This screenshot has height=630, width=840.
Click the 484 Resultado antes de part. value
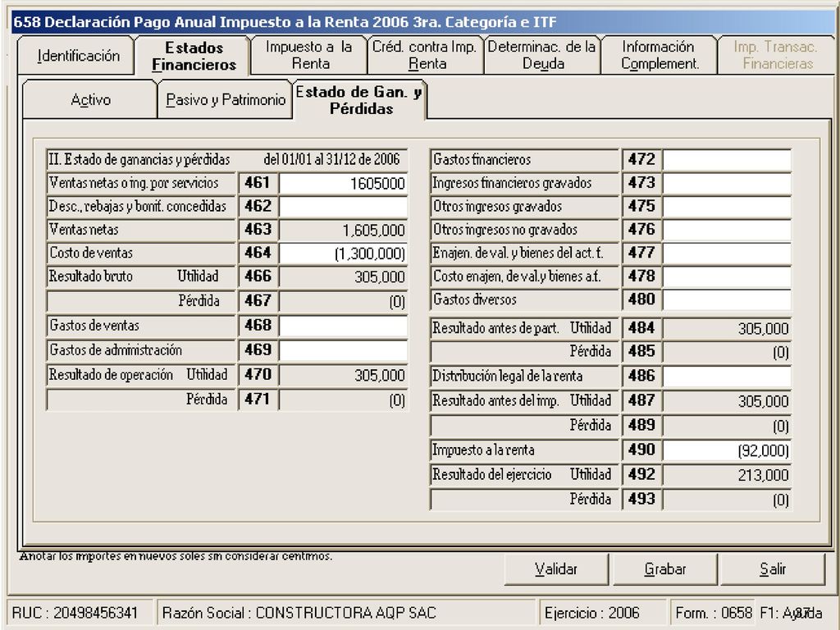pos(727,328)
